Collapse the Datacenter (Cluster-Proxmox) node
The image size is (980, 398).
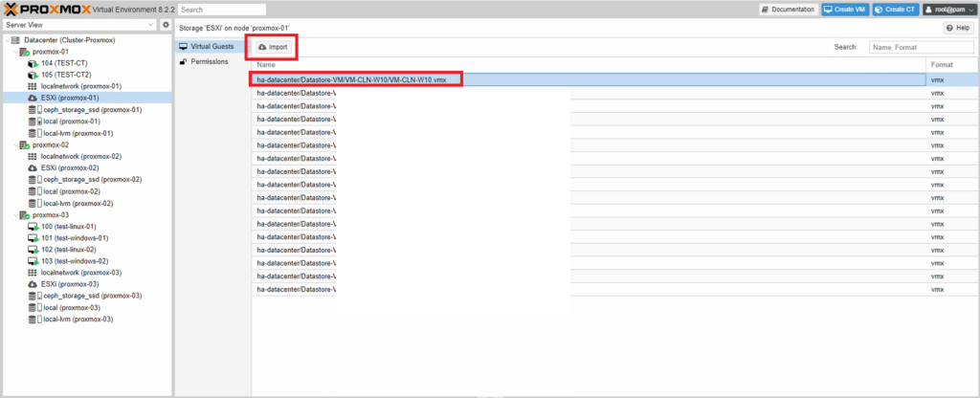pos(8,40)
